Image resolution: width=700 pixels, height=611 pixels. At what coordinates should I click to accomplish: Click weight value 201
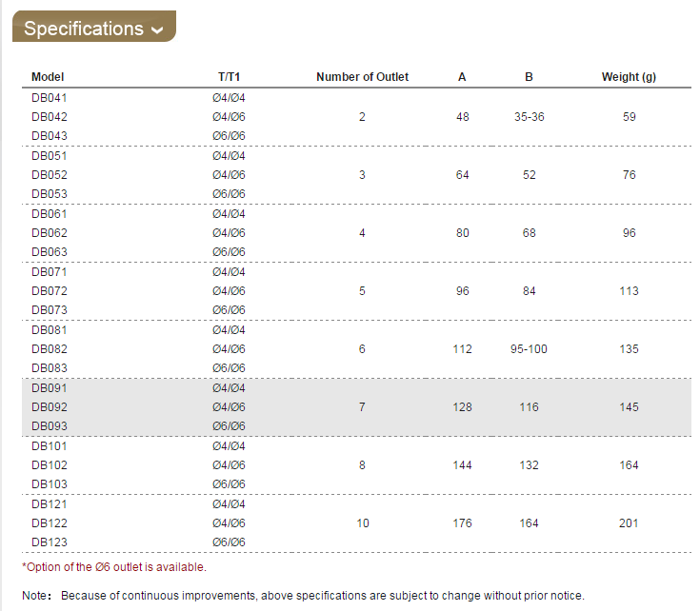pos(629,523)
